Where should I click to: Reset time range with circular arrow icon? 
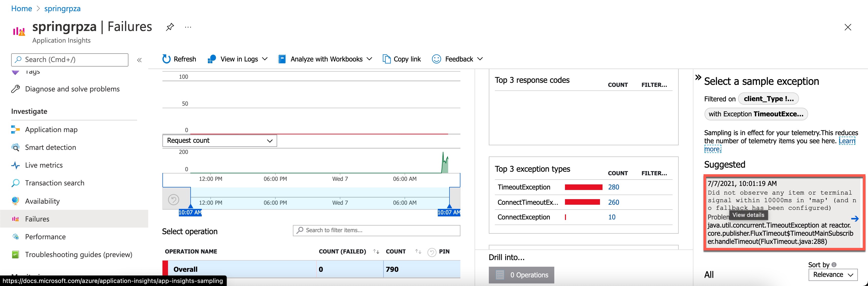point(174,200)
